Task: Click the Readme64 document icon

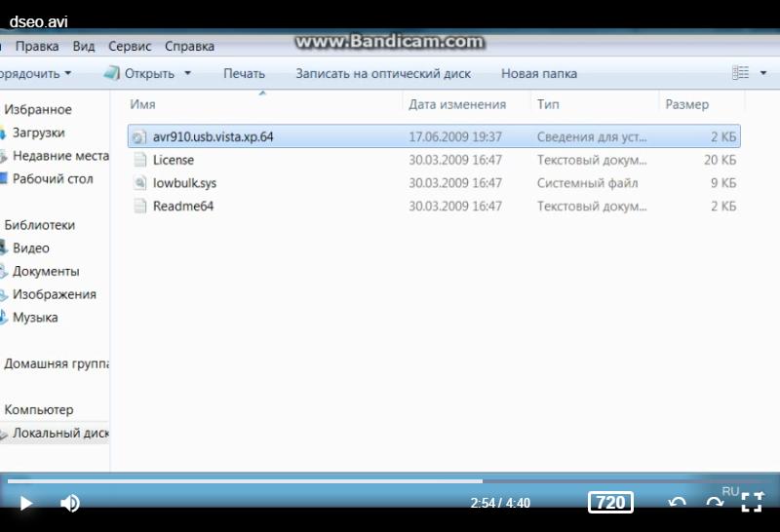Action: [x=140, y=206]
